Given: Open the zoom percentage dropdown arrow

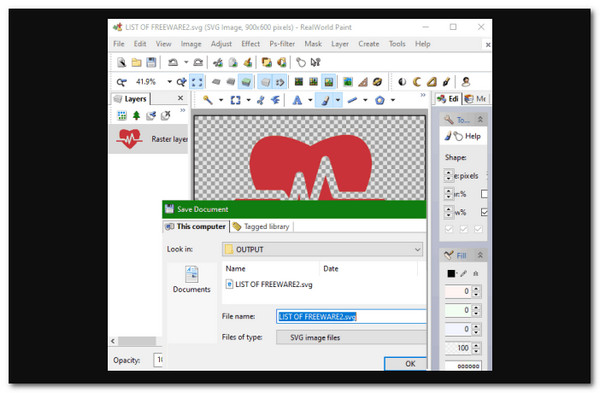Looking at the screenshot, I should tap(169, 82).
